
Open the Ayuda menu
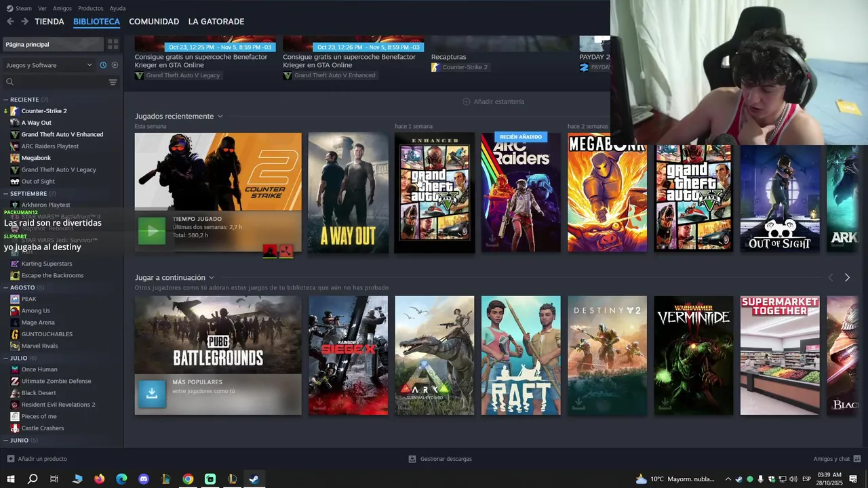[x=117, y=8]
